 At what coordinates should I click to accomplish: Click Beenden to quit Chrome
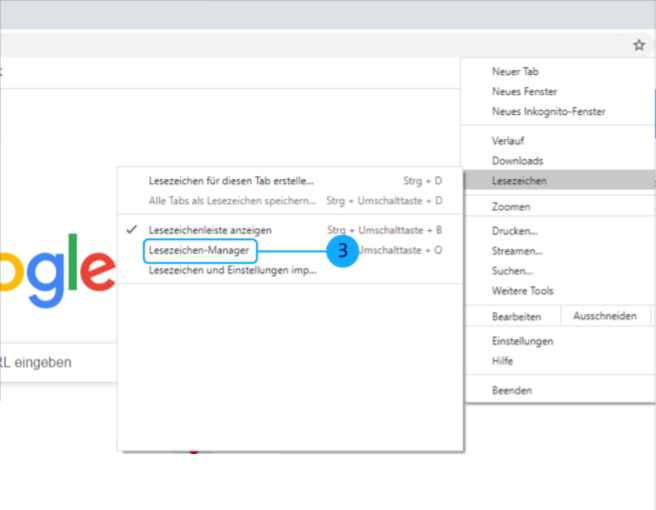click(512, 390)
